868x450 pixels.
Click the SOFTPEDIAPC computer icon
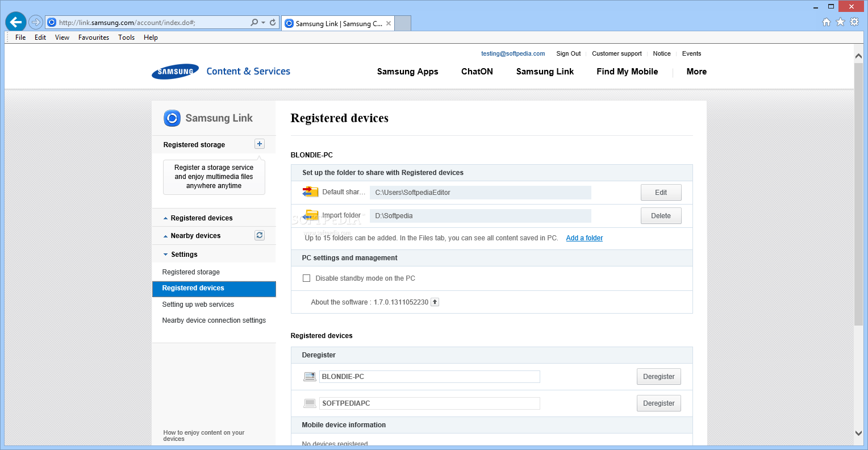[x=310, y=403]
